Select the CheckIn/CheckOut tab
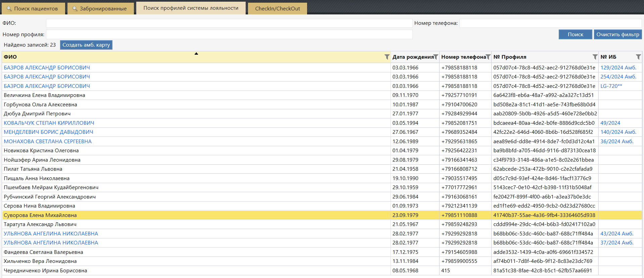 (x=277, y=9)
